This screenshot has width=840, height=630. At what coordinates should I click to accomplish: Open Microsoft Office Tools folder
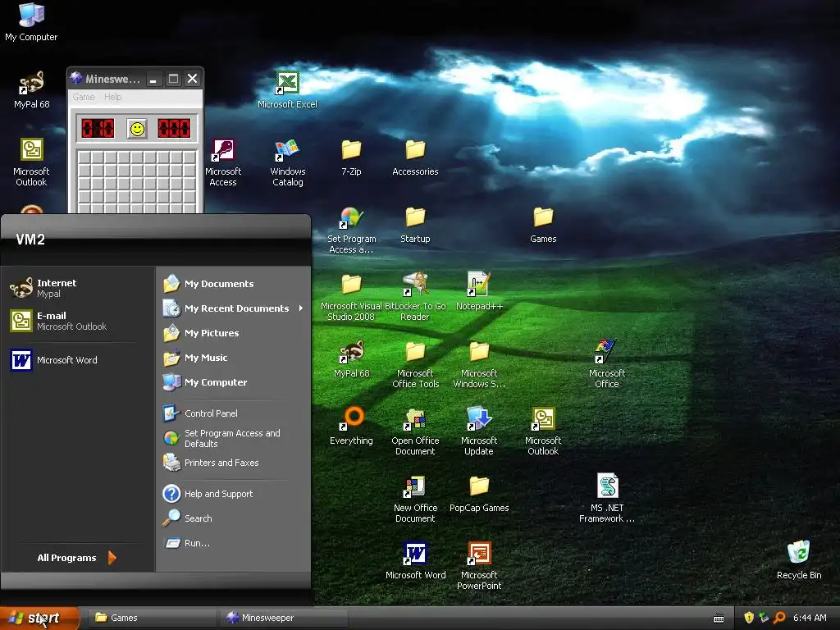[x=415, y=365]
